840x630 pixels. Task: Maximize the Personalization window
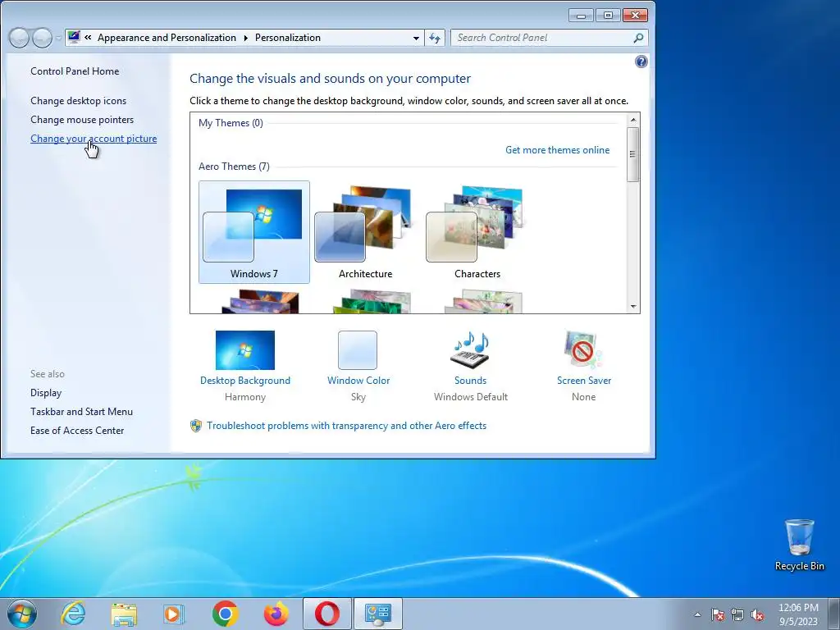[x=608, y=16]
